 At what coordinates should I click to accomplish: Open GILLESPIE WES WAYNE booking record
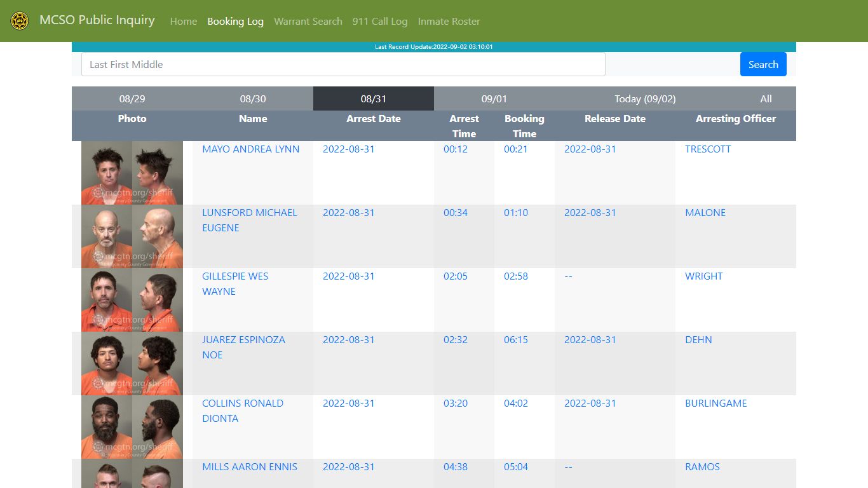point(235,283)
